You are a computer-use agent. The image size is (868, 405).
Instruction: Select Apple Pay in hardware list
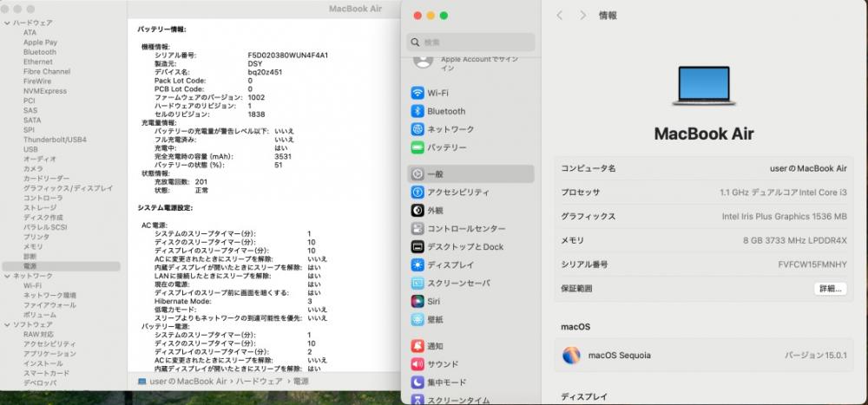41,42
